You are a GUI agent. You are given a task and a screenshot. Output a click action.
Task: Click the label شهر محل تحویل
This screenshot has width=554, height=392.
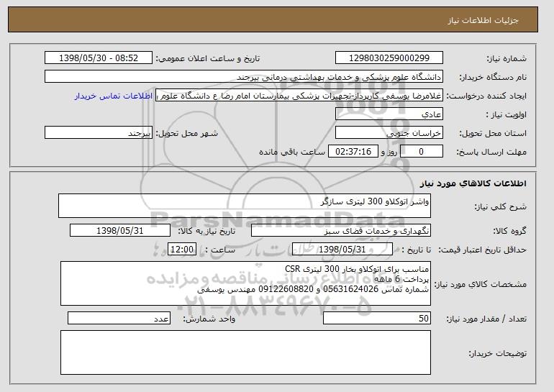click(x=187, y=134)
